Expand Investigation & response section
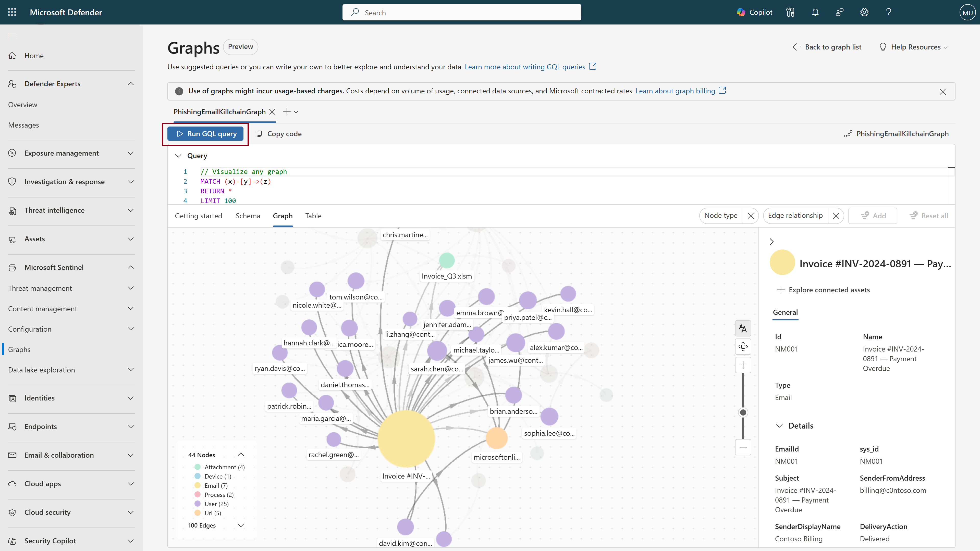Screen dimensions: 980x551 130,182
